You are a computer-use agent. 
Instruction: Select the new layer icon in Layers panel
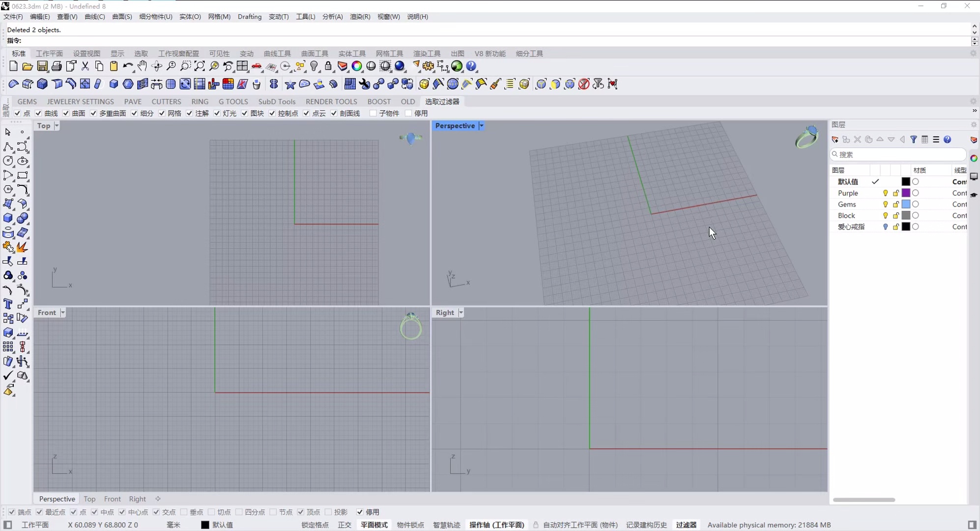point(835,140)
